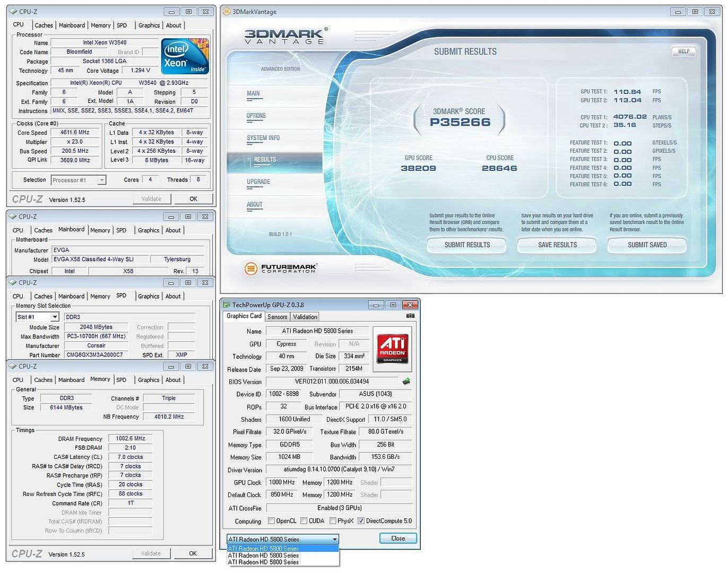Switch to the Validation tab in GPU-Z
Screen dimensions: 728x573
pos(305,317)
